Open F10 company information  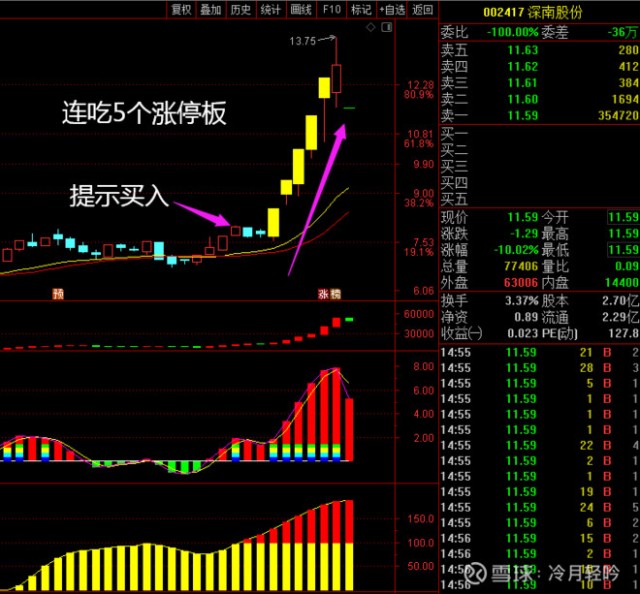(331, 10)
